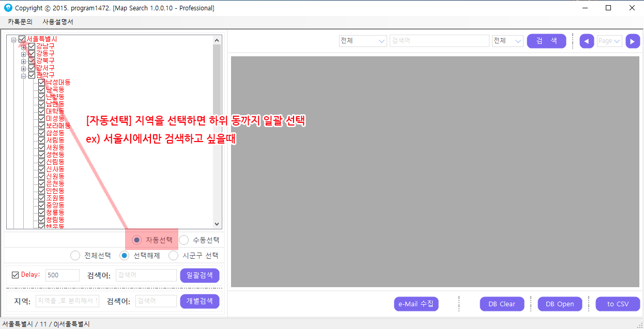Click the 일괄검색 button

click(x=200, y=275)
